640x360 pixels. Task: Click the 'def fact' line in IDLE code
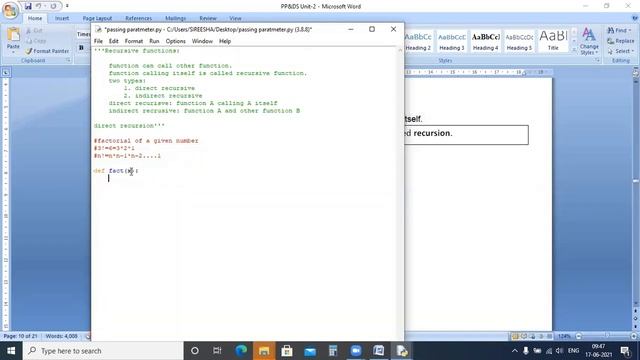pos(116,171)
